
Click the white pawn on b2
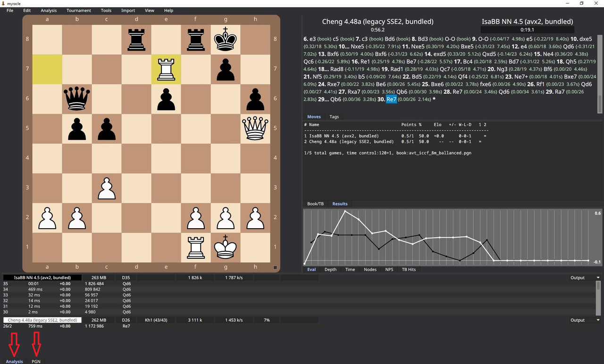[x=77, y=219]
